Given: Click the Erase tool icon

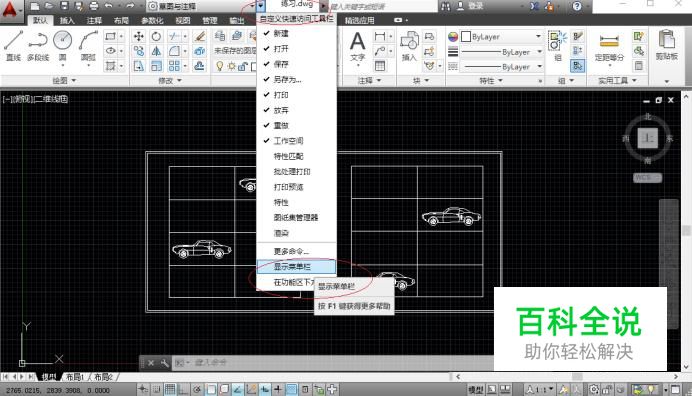Looking at the screenshot, I should pos(200,37).
